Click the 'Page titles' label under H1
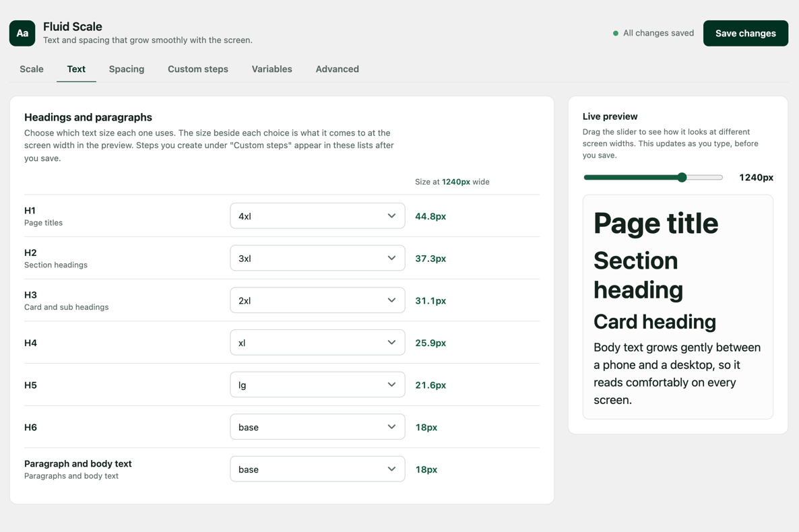Image resolution: width=799 pixels, height=532 pixels. tap(43, 223)
